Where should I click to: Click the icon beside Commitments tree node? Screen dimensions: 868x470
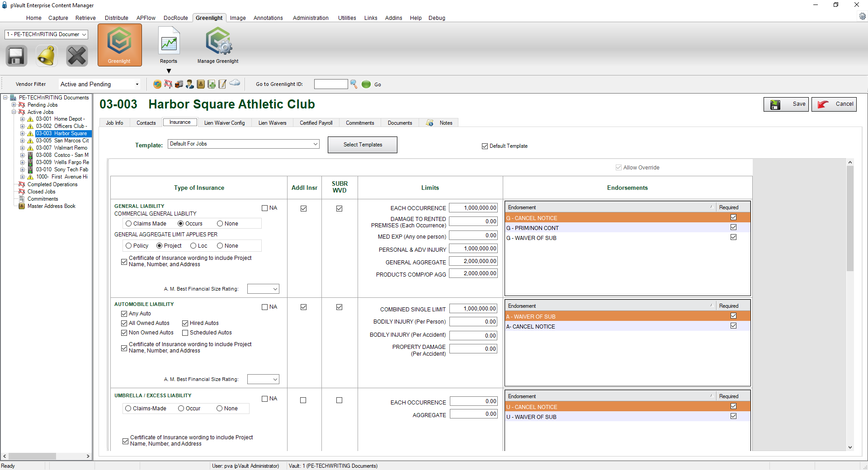[x=21, y=199]
